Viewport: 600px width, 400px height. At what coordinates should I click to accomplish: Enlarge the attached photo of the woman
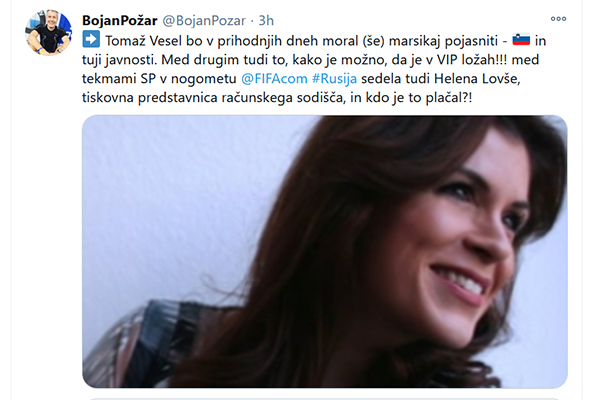click(324, 251)
